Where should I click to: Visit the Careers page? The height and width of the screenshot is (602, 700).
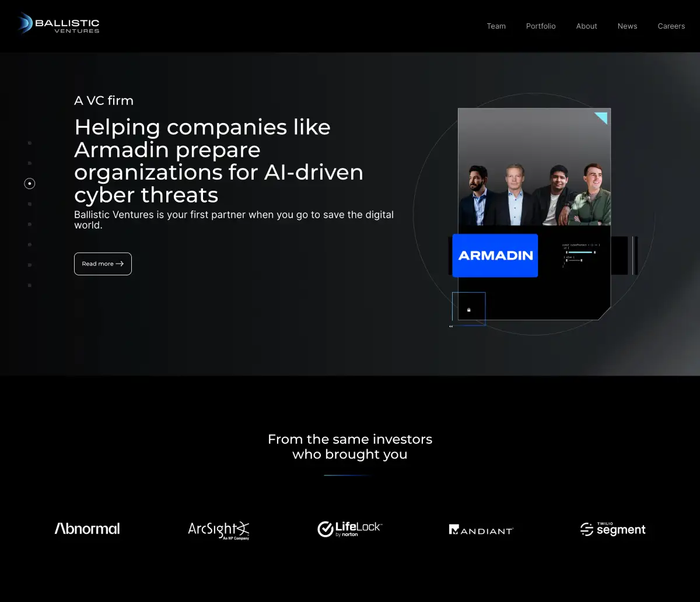tap(671, 26)
